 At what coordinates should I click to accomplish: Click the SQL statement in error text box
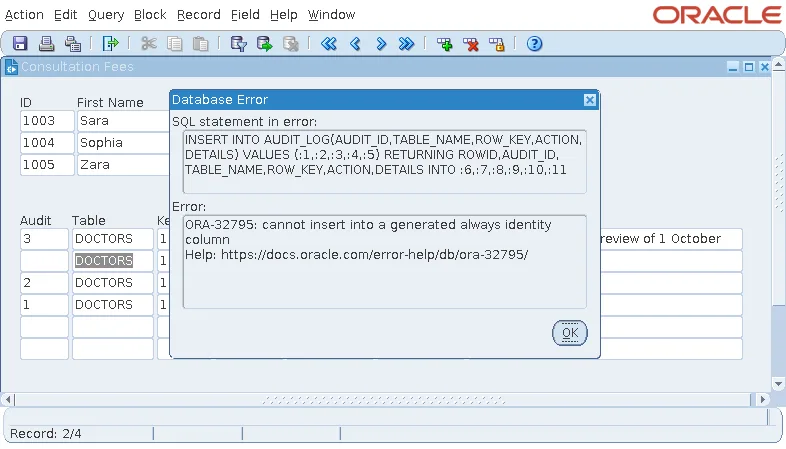tap(384, 162)
